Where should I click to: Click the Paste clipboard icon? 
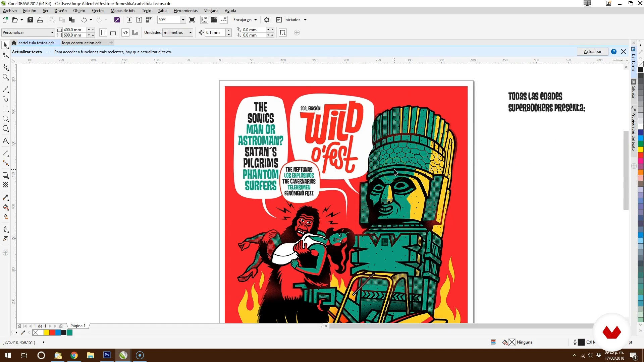click(71, 20)
